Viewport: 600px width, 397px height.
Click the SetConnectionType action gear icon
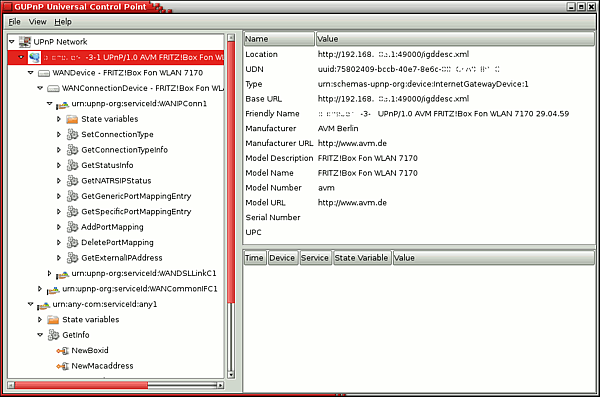[72, 134]
